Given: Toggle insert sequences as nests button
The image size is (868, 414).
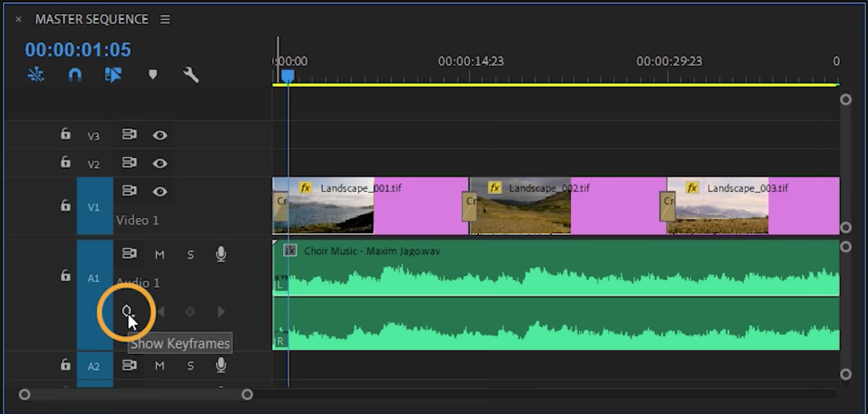Looking at the screenshot, I should tap(36, 75).
